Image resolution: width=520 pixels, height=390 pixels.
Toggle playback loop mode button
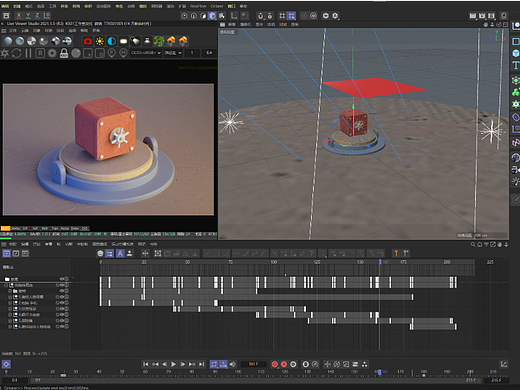pyautogui.click(x=214, y=364)
